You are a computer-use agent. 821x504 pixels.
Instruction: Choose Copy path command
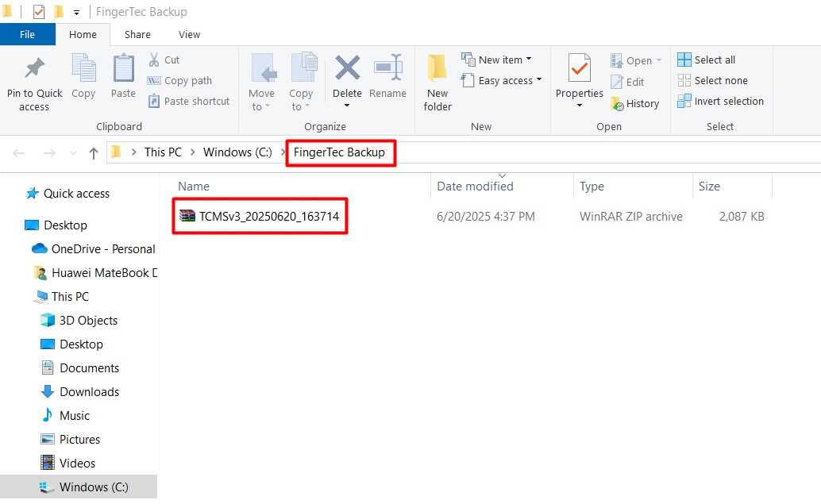pos(179,81)
